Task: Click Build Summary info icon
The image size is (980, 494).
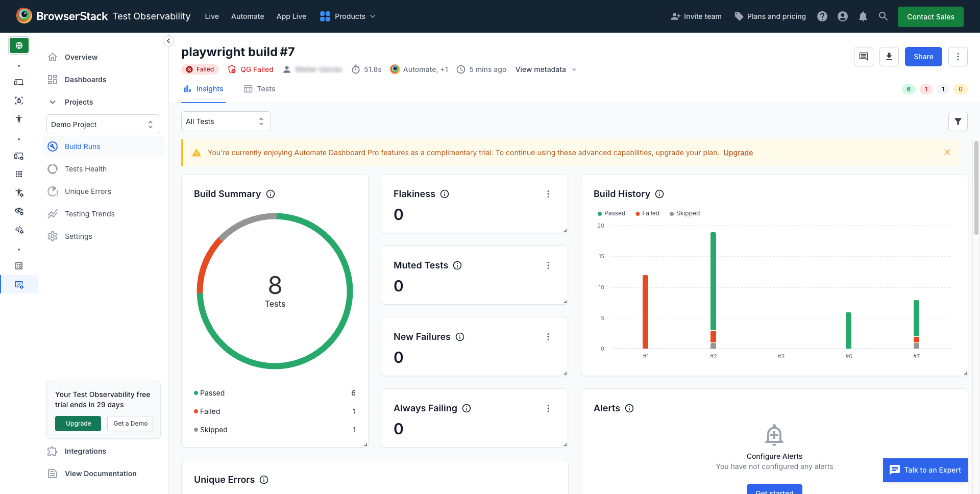Action: click(271, 194)
